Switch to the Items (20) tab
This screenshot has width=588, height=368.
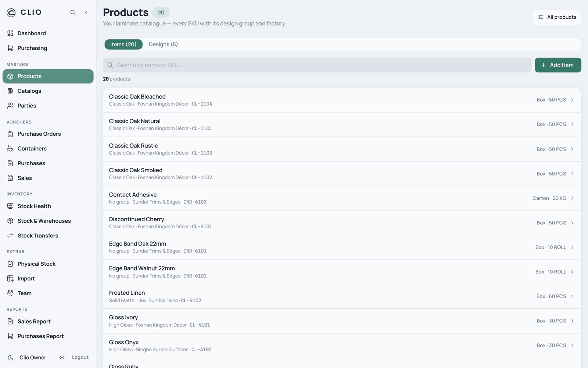point(123,45)
